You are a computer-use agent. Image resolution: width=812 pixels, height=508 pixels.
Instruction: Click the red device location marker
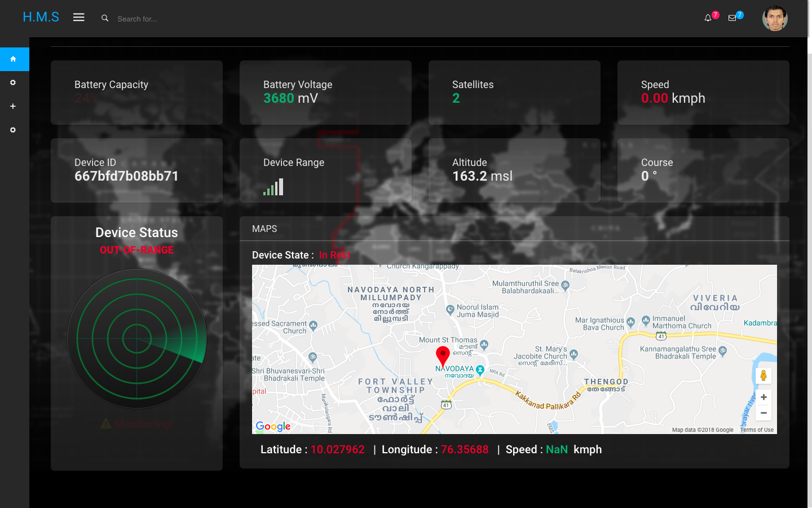click(x=443, y=356)
